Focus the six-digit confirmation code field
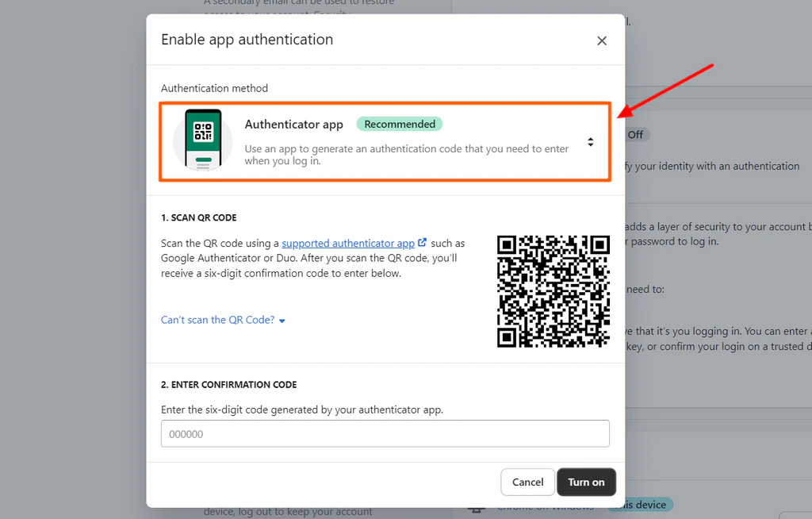The height and width of the screenshot is (519, 812). pyautogui.click(x=385, y=433)
